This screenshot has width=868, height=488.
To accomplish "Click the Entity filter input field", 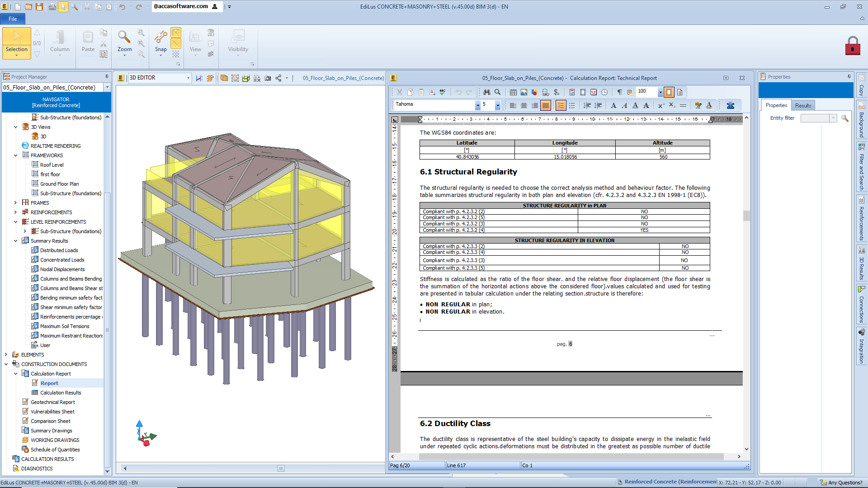I will point(815,118).
